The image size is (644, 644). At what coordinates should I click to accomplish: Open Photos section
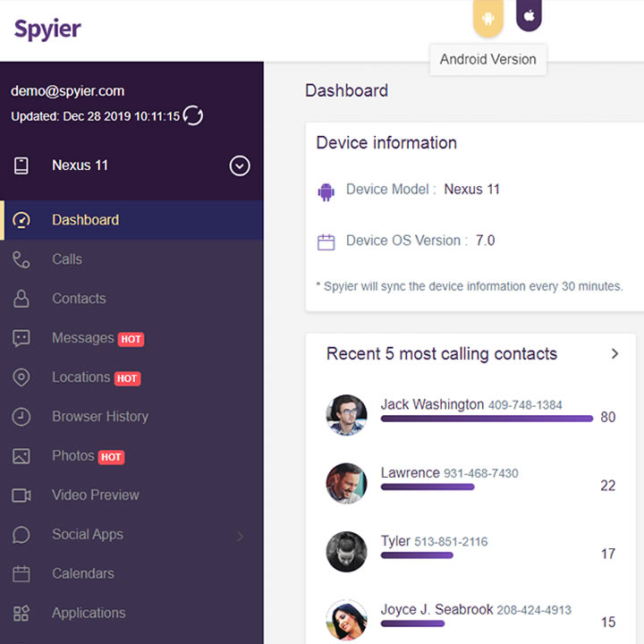pyautogui.click(x=131, y=456)
